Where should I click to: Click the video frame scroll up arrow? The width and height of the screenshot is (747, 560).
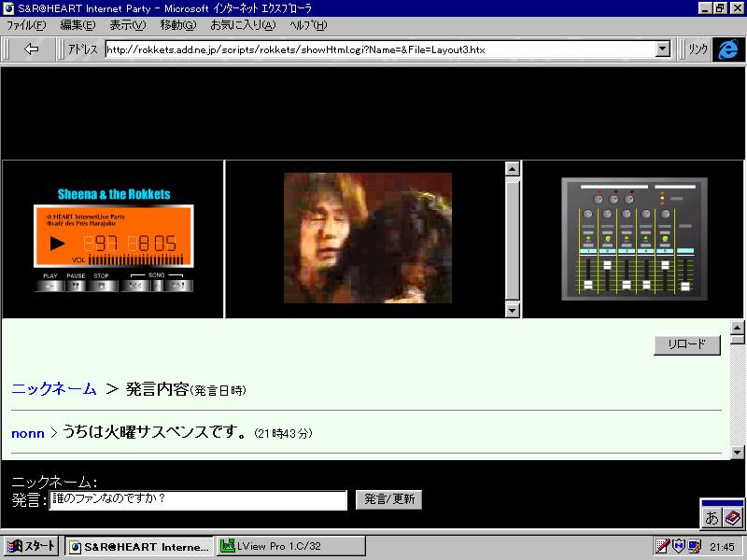[512, 169]
